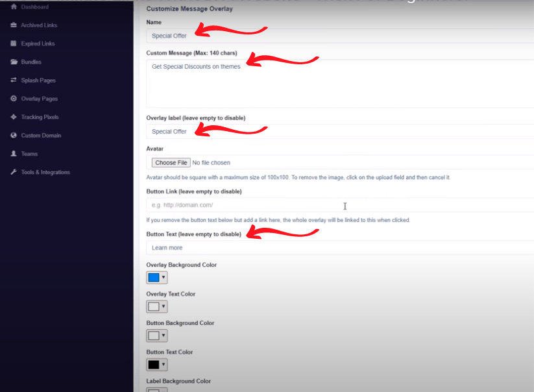
Task: Click the Splash Pages arrows icon
Action: pyautogui.click(x=14, y=80)
